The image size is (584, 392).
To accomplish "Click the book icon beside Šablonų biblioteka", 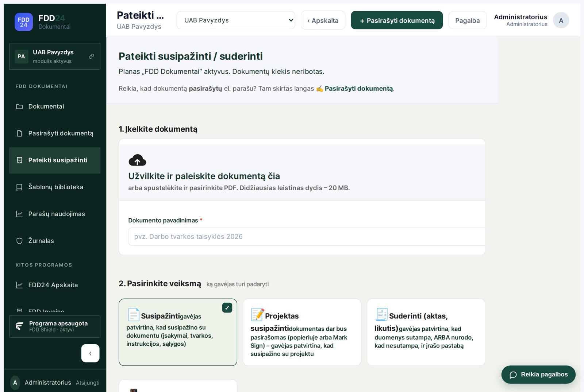I will (19, 187).
